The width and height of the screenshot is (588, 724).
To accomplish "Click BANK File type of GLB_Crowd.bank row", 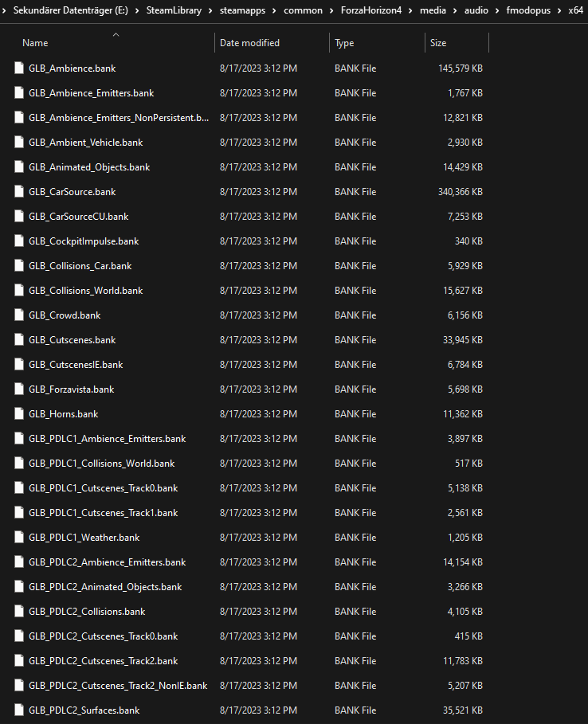I will click(355, 315).
